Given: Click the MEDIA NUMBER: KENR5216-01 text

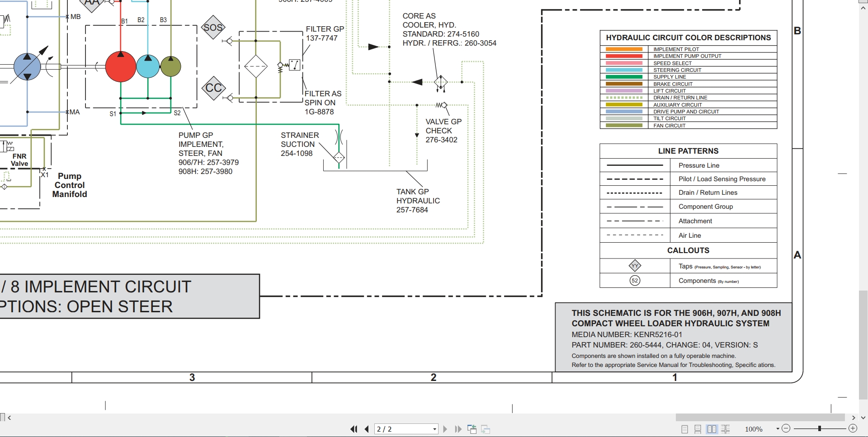Looking at the screenshot, I should coord(627,334).
